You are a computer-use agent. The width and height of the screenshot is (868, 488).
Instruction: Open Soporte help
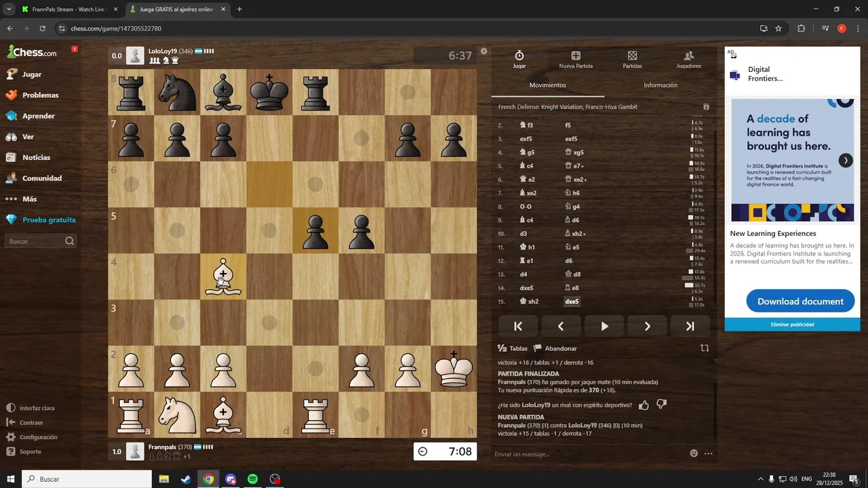24,451
